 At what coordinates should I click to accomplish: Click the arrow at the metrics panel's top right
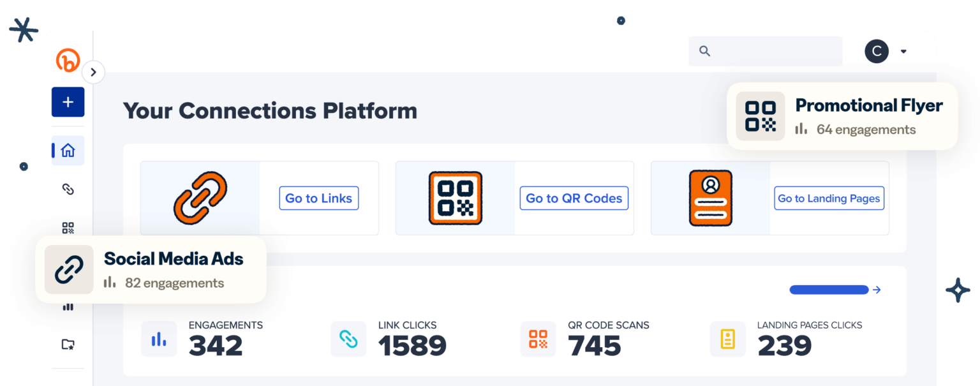click(x=877, y=290)
